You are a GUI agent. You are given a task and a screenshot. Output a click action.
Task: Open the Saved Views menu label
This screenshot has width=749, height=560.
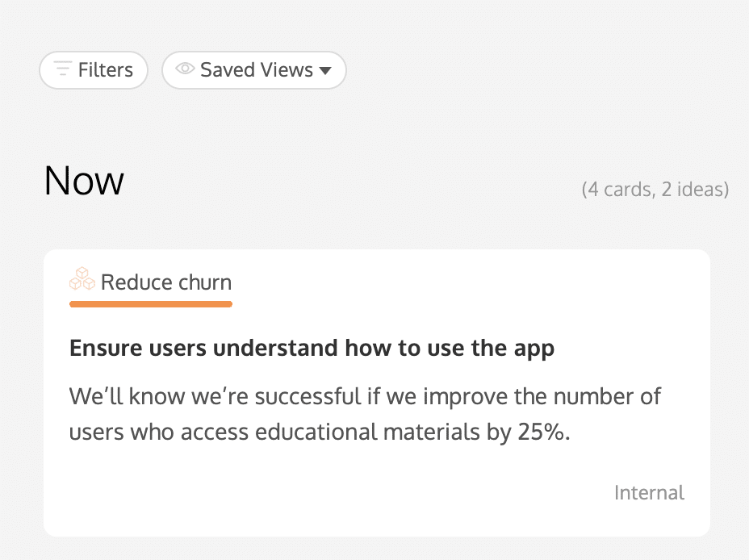tap(256, 70)
